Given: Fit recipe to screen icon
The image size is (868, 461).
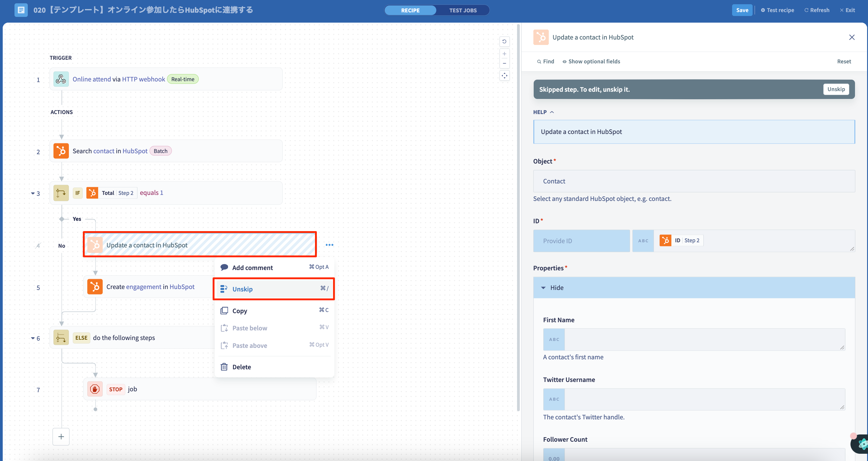Looking at the screenshot, I should click(504, 76).
